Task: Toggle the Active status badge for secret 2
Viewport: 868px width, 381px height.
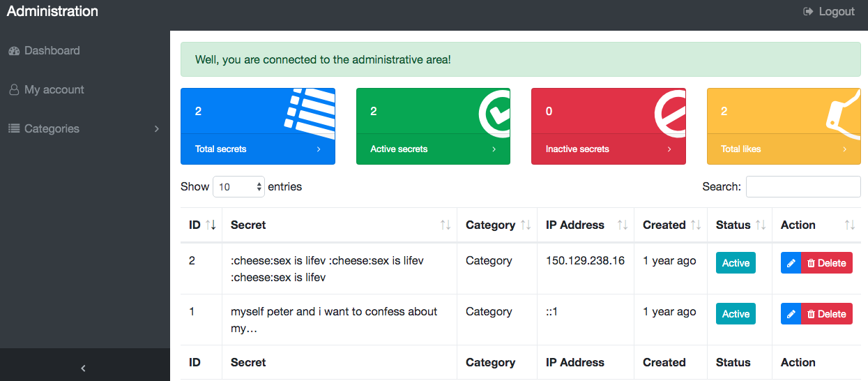Action: click(x=736, y=263)
